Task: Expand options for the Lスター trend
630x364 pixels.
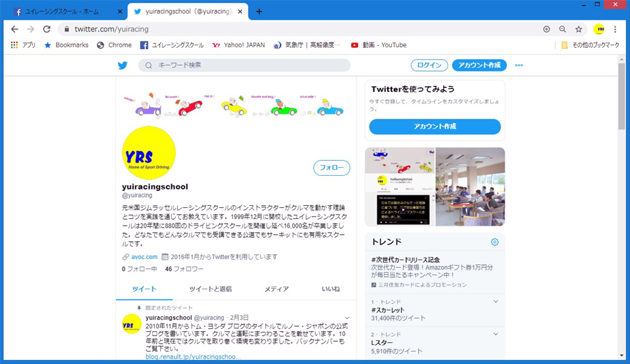Action: 495,334
